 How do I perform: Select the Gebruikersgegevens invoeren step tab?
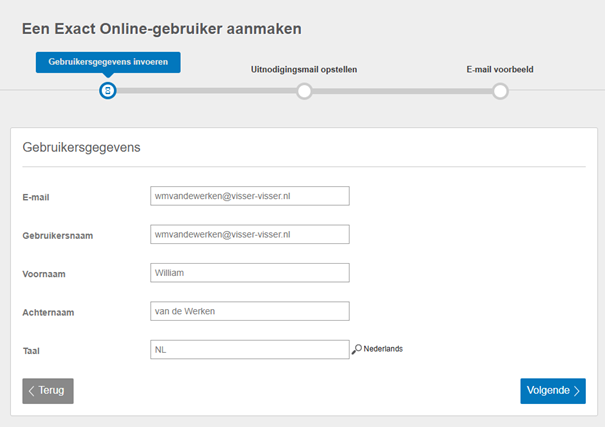click(x=108, y=62)
